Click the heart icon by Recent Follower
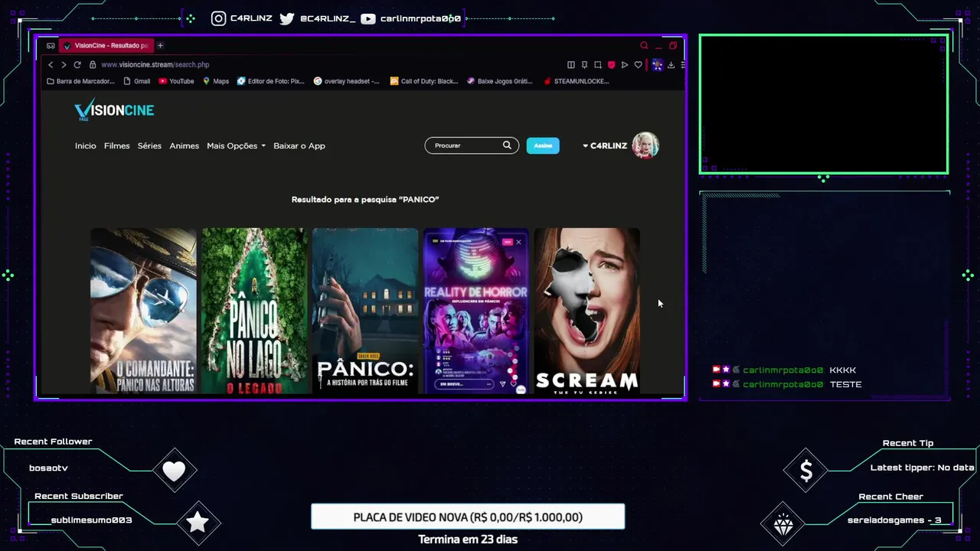Viewport: 980px width, 551px height. tap(174, 471)
